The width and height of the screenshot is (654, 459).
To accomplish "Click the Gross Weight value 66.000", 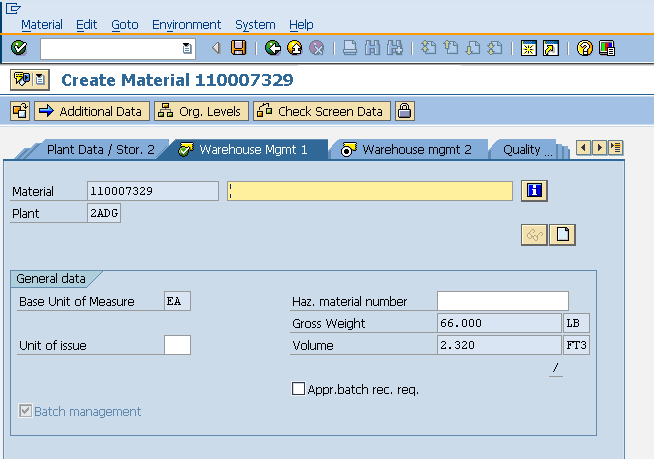I will 499,323.
